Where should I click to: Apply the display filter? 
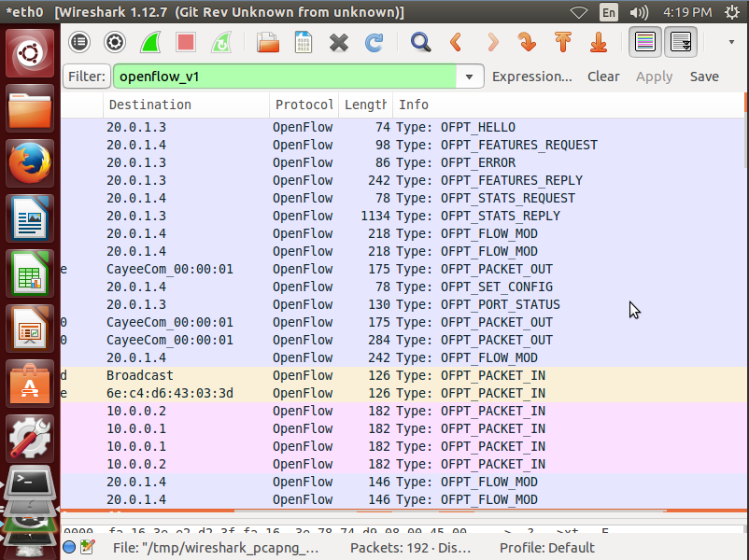654,77
